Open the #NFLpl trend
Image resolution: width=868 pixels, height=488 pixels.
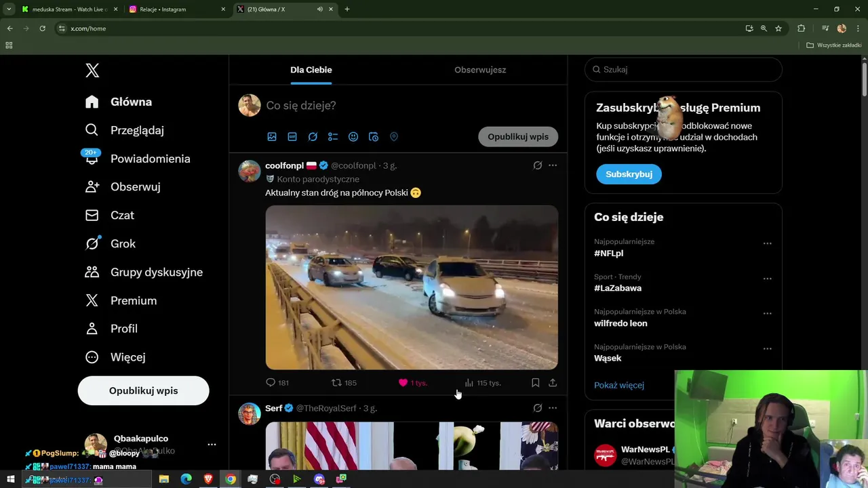[609, 253]
